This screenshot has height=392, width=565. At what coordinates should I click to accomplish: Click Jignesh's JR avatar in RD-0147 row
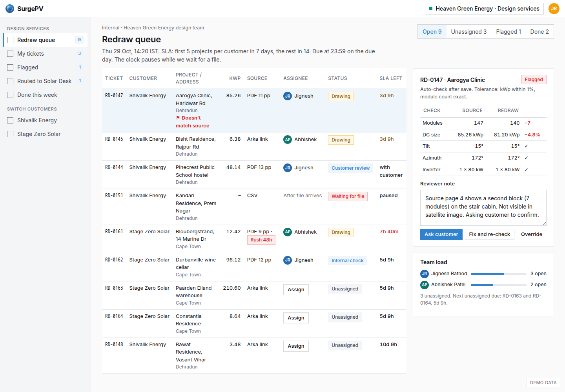click(x=288, y=96)
